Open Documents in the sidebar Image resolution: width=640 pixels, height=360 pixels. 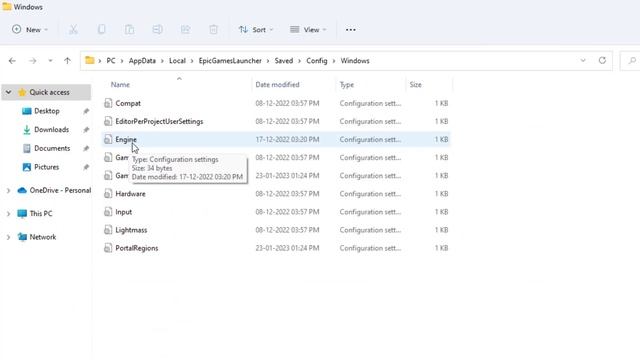(x=52, y=148)
